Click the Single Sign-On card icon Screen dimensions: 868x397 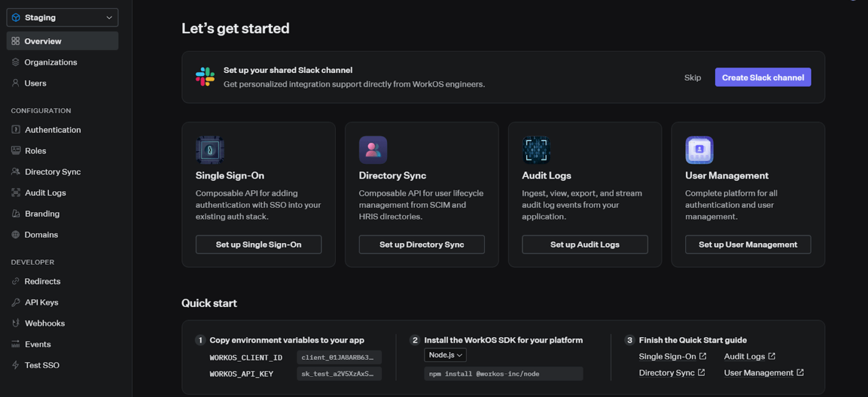coord(210,150)
